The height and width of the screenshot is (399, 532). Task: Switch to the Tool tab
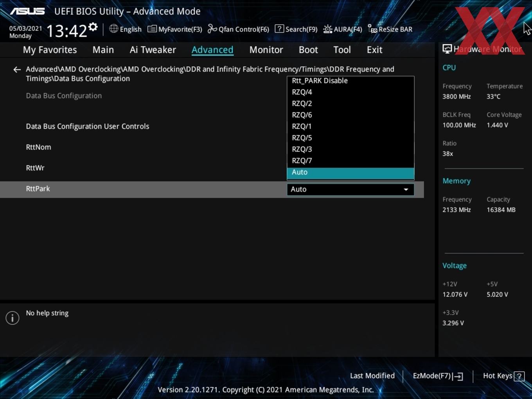coord(342,50)
